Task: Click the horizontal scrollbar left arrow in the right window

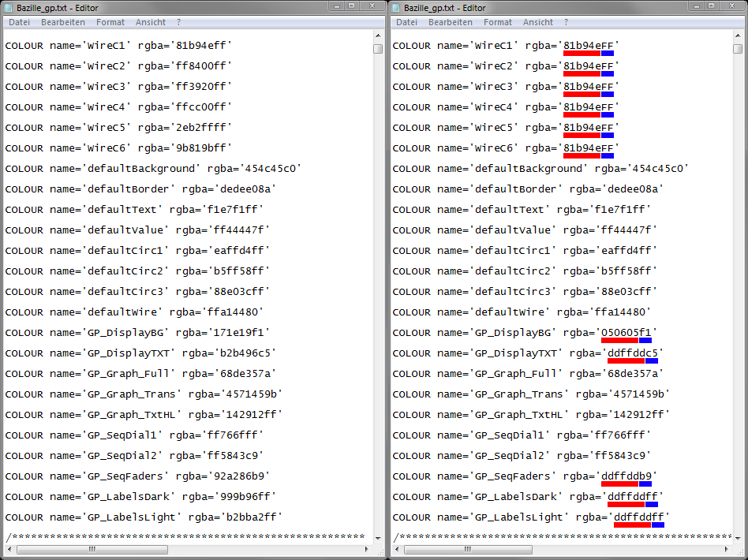Action: 396,549
